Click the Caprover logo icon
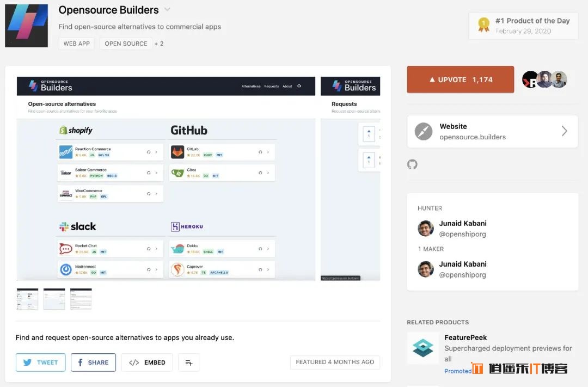Viewport: 588px width, 387px height. pyautogui.click(x=177, y=269)
